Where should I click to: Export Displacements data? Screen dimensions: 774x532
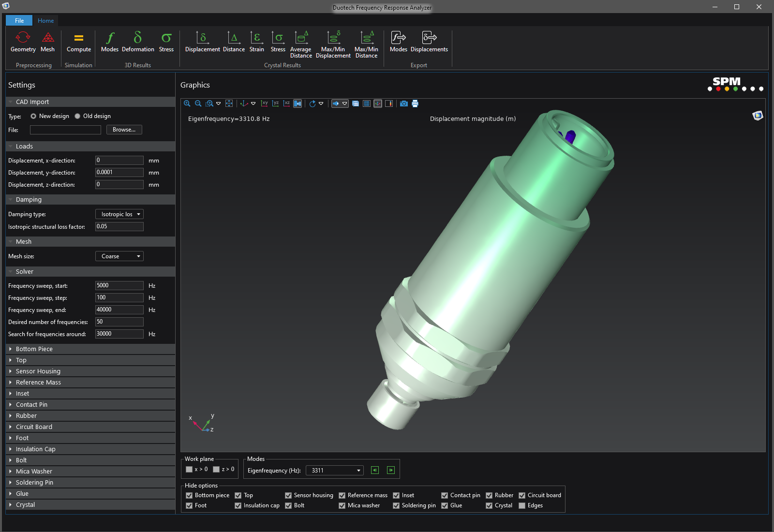click(429, 42)
